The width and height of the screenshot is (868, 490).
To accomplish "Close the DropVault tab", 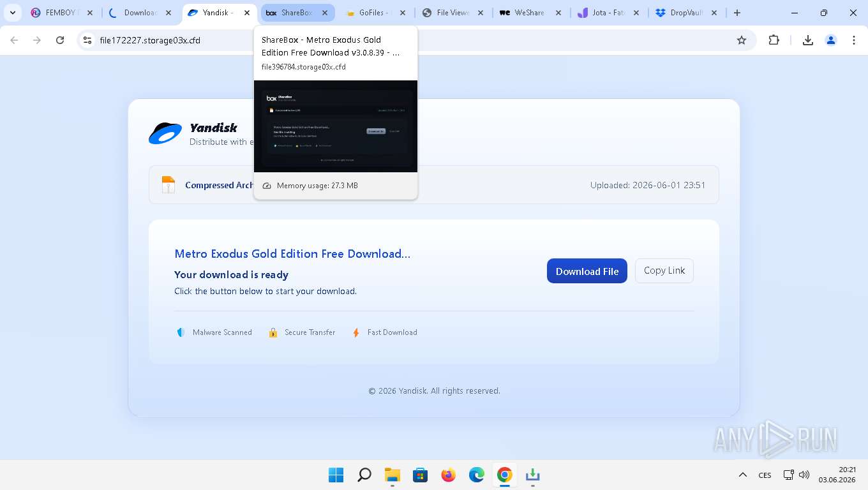I will coord(714,13).
